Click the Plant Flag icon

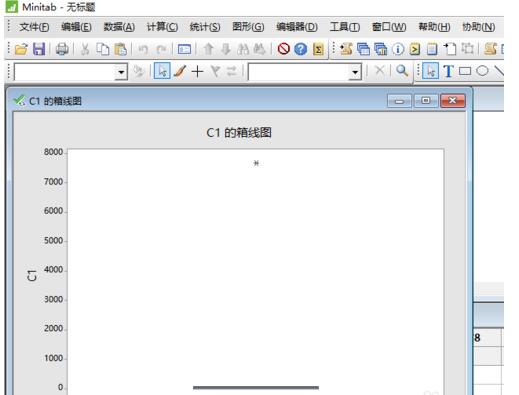pyautogui.click(x=215, y=71)
